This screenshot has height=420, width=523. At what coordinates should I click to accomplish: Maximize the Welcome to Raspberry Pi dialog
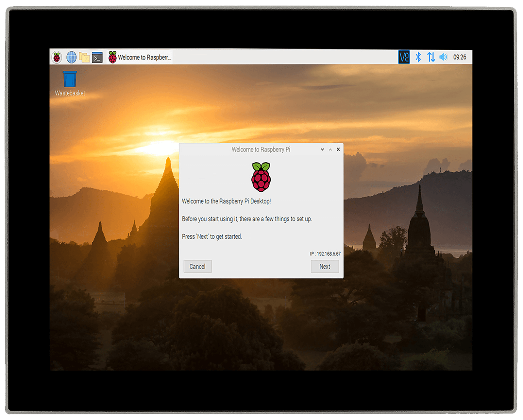(x=330, y=149)
